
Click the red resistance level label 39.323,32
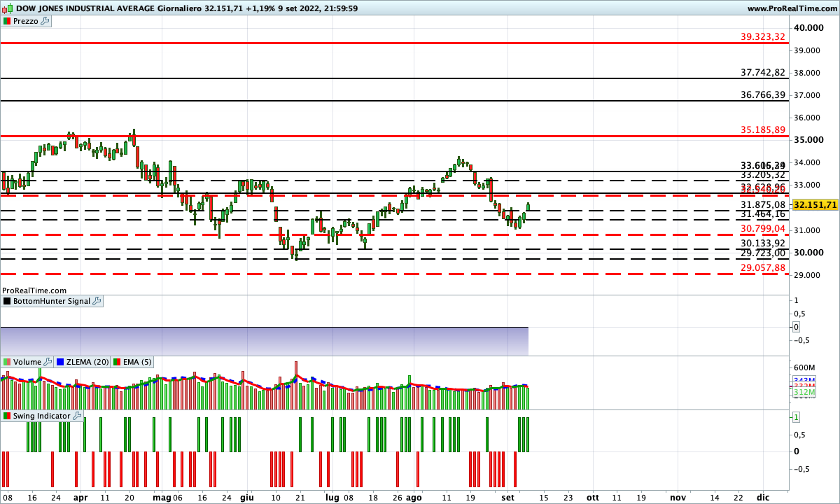763,36
